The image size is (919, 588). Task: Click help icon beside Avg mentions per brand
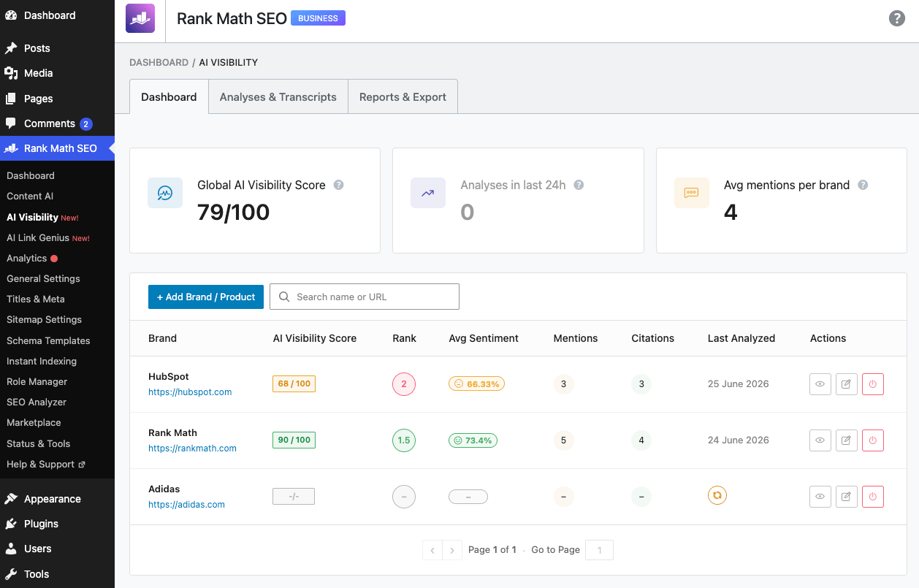pyautogui.click(x=863, y=185)
